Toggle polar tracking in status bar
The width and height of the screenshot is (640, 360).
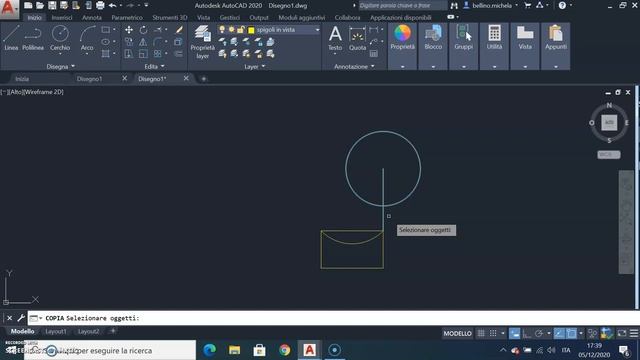pos(539,333)
